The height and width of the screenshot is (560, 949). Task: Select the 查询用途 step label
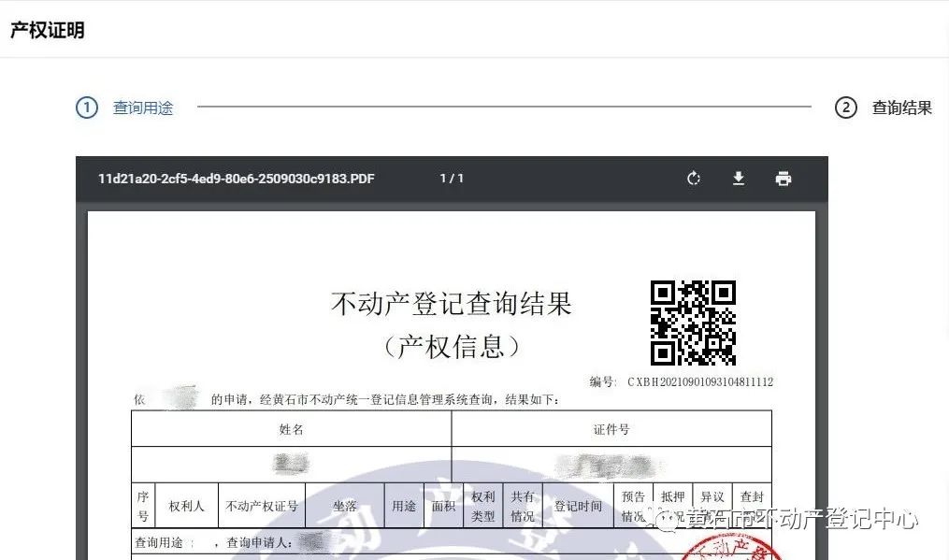click(x=143, y=108)
